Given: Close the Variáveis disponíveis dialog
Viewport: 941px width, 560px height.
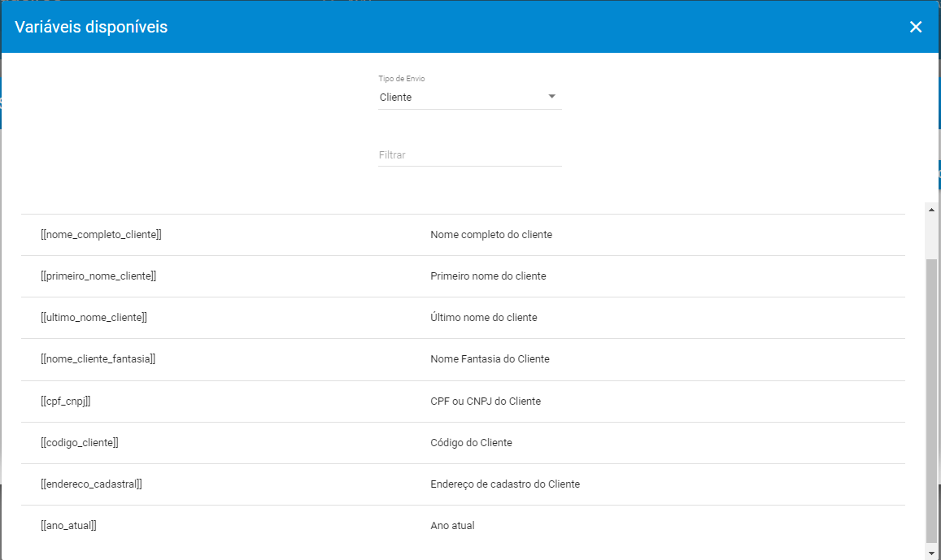Looking at the screenshot, I should tap(915, 27).
